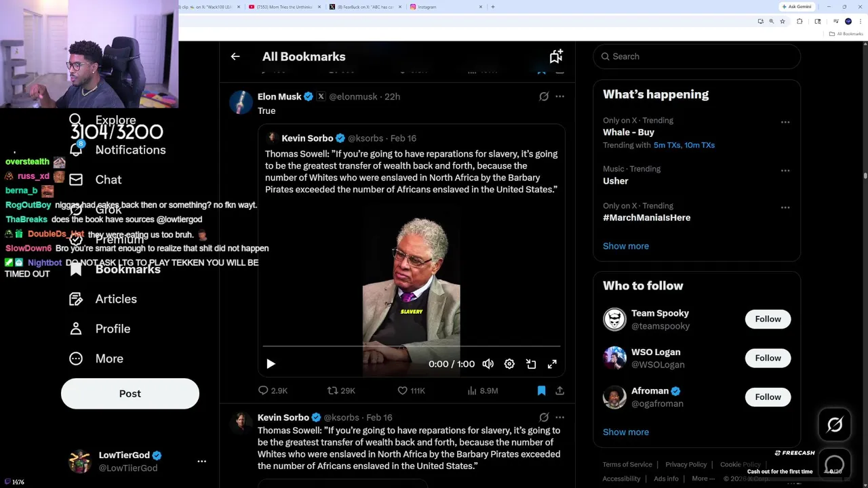Image resolution: width=868 pixels, height=488 pixels.
Task: Expand the video to fullscreen
Action: click(x=552, y=364)
